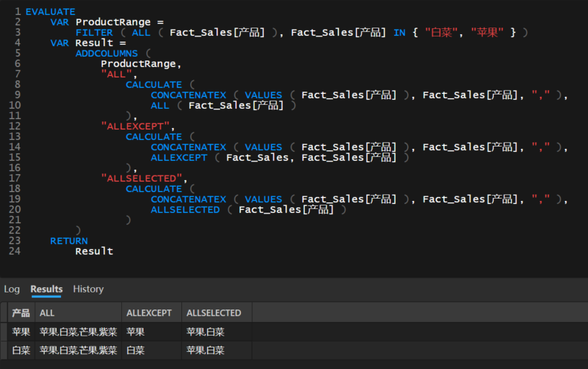Open the Results tab
This screenshot has width=588, height=369.
(47, 289)
